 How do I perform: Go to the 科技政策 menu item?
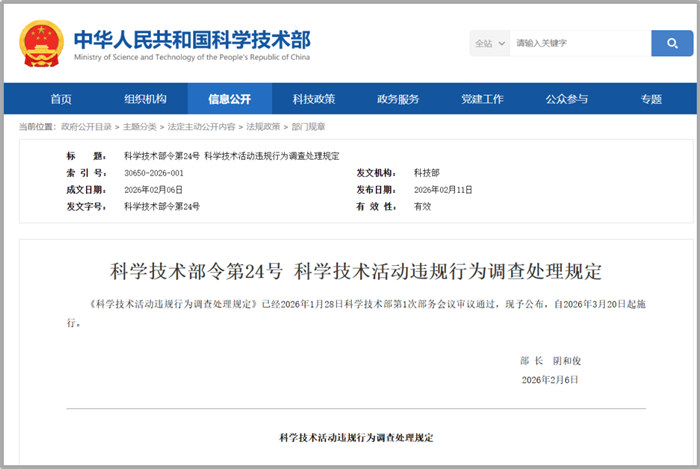pyautogui.click(x=314, y=99)
